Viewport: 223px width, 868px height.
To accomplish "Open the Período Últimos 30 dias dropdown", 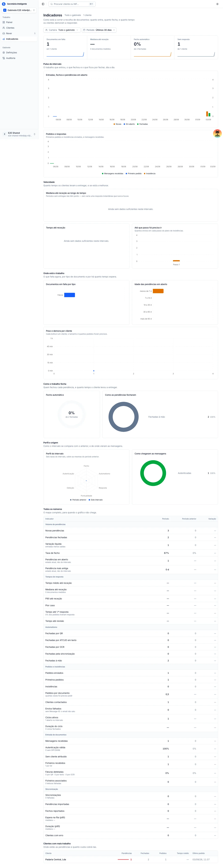I will point(99,30).
